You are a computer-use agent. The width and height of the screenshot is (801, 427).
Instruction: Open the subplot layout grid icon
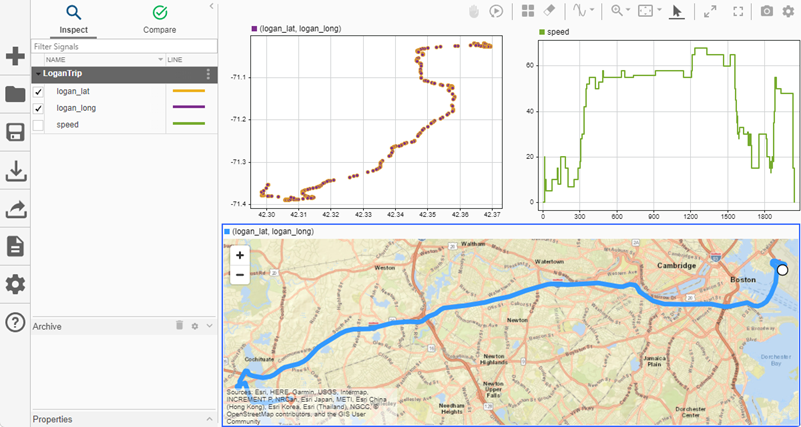528,11
